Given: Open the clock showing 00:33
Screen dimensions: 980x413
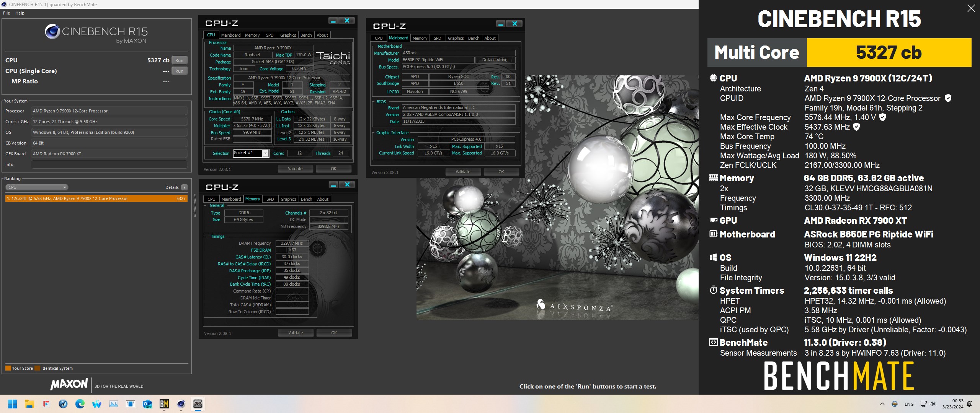Looking at the screenshot, I should tap(953, 404).
